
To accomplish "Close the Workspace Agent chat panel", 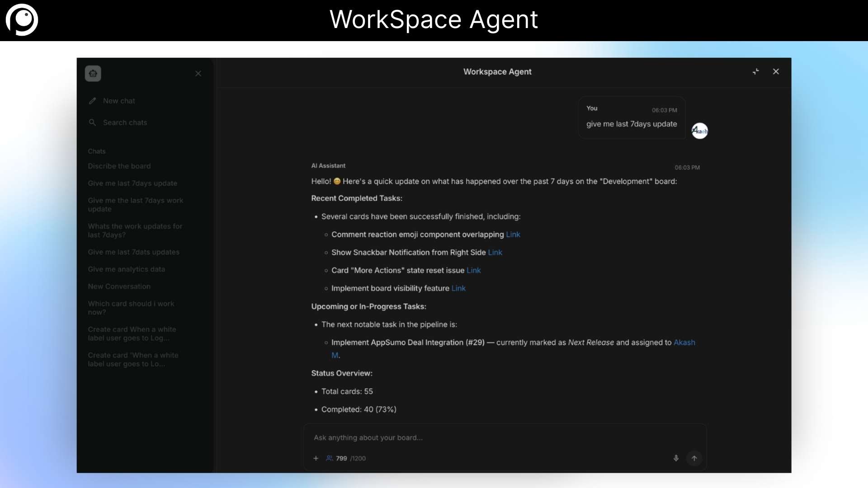I will [776, 71].
